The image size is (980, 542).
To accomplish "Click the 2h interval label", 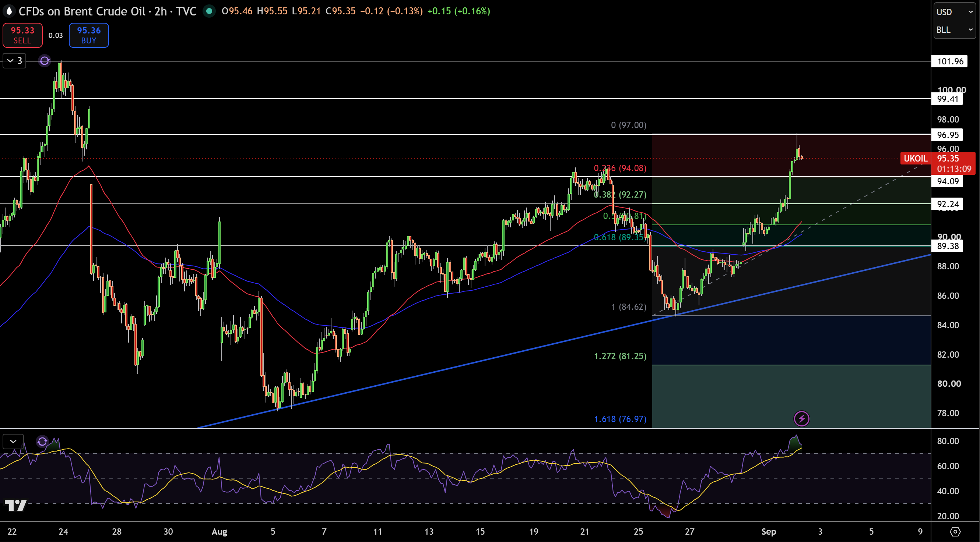I will 161,11.
